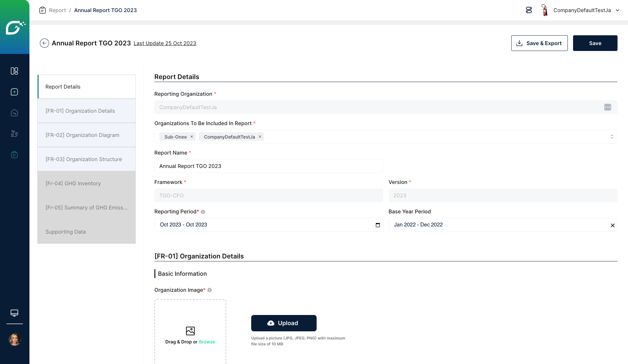Screen dimensions: 628x364
Task: Click Organization Image info icon
Action: click(x=209, y=290)
